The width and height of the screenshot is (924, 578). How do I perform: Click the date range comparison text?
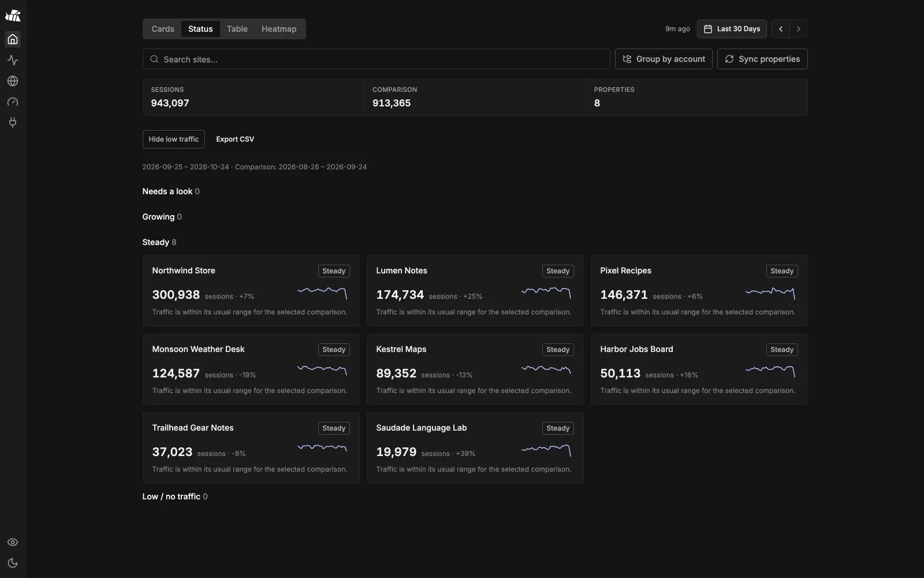pyautogui.click(x=255, y=167)
